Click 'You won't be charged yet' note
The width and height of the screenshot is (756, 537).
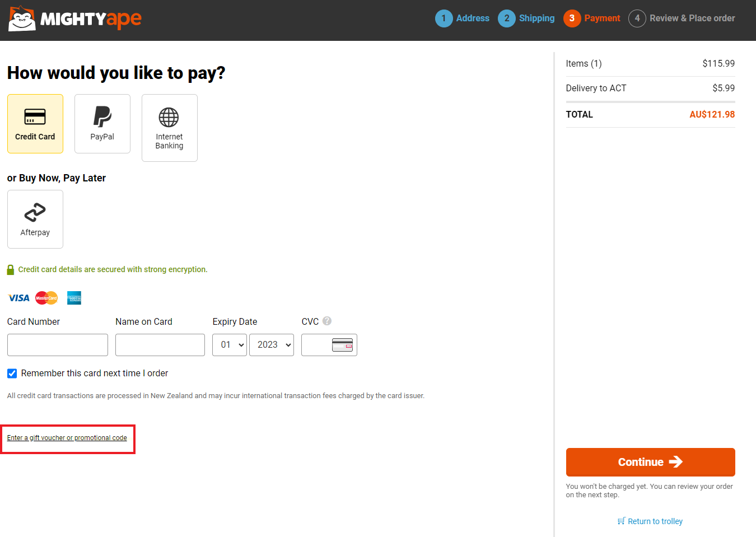[650, 491]
